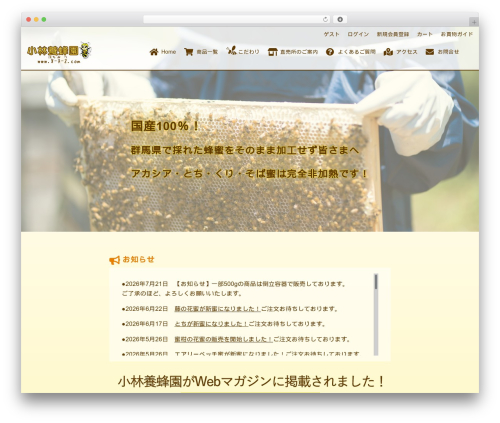This screenshot has width=500, height=423.
Task: Open the 藤の花蜜が新蜜になりました link
Action: 217,309
